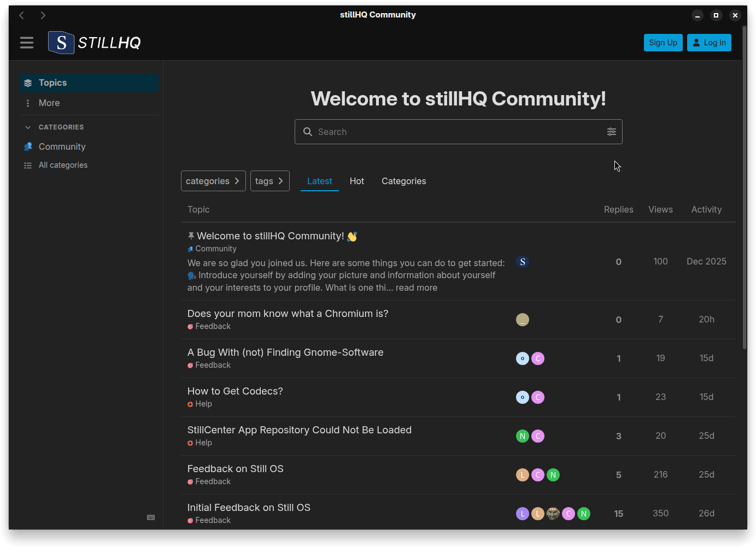Go forward with the header forward arrow
The image size is (756, 547).
pos(43,15)
